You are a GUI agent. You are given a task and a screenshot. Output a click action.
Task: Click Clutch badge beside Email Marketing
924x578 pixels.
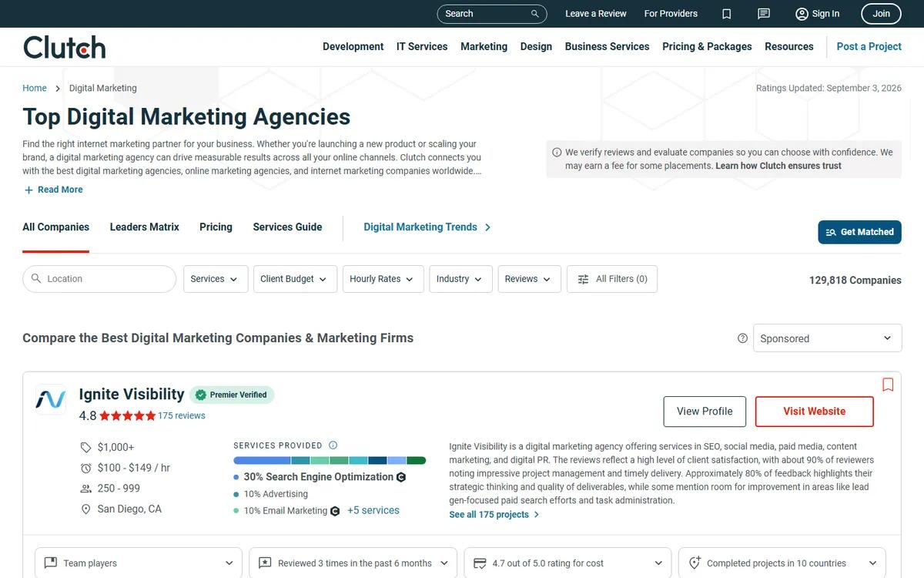pyautogui.click(x=335, y=511)
